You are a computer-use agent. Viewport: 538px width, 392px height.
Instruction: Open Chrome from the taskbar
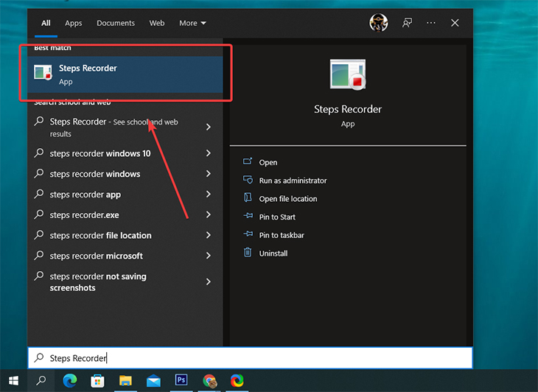tap(209, 381)
